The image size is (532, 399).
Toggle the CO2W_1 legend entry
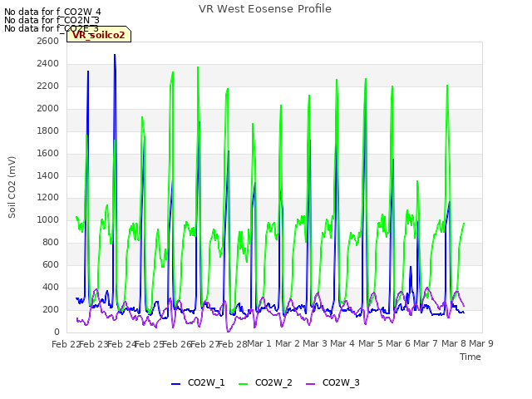[x=198, y=382]
